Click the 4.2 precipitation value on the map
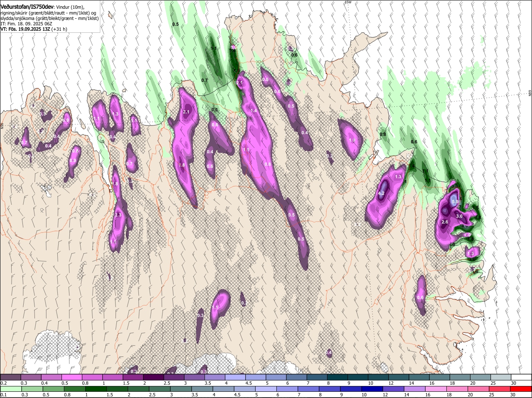 click(x=382, y=194)
